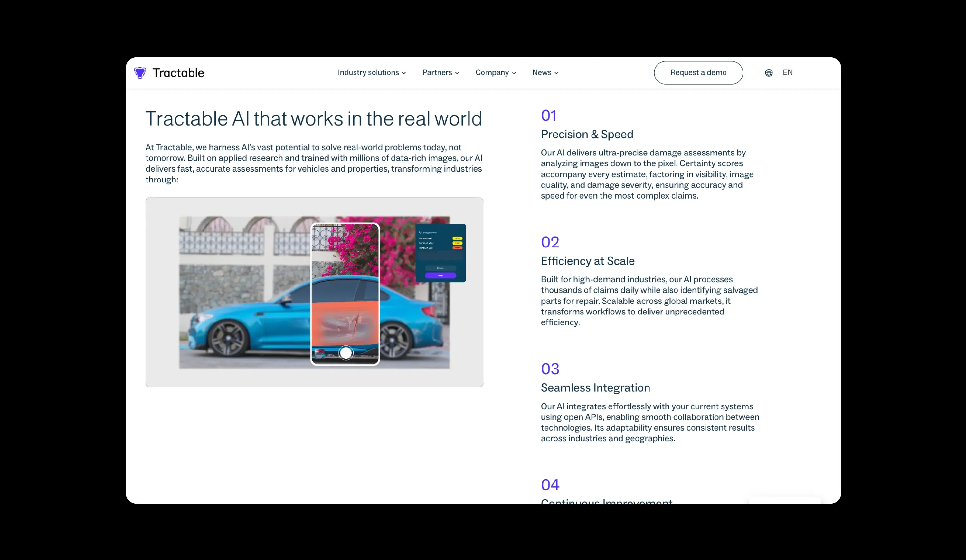Click the Front Left Door row label
This screenshot has height=560, width=966.
[x=426, y=248]
